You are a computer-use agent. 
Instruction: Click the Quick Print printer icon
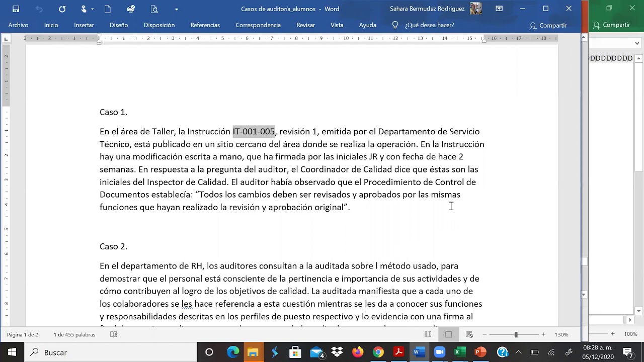pos(131,9)
